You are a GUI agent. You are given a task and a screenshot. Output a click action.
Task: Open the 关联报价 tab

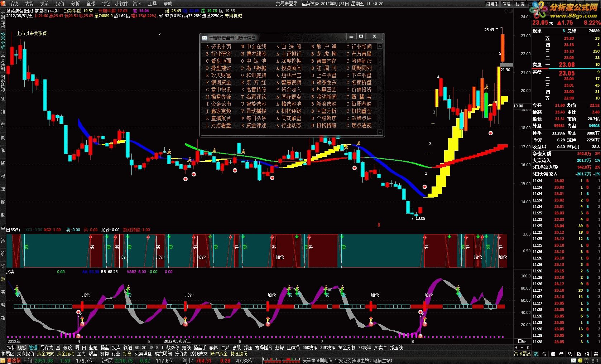pos(25,354)
